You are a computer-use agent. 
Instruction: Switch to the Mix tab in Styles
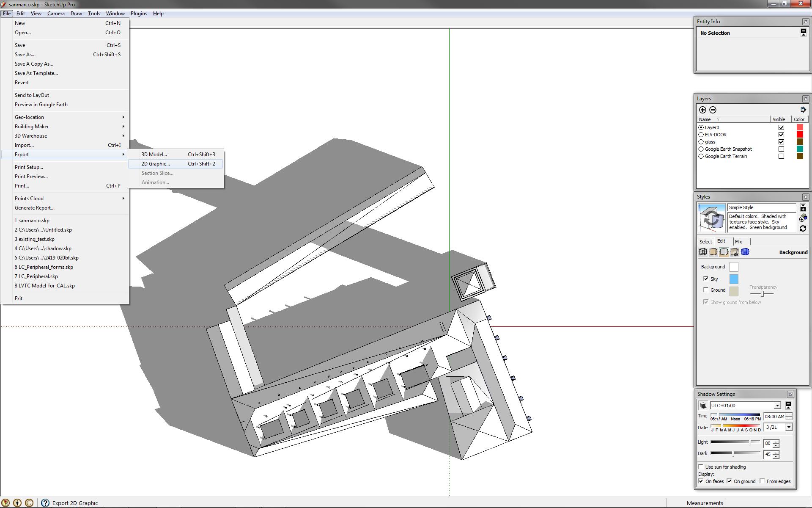tap(738, 242)
